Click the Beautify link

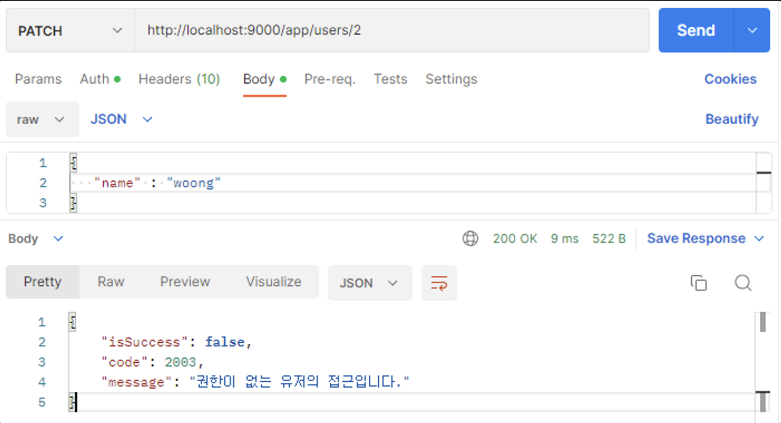click(732, 120)
